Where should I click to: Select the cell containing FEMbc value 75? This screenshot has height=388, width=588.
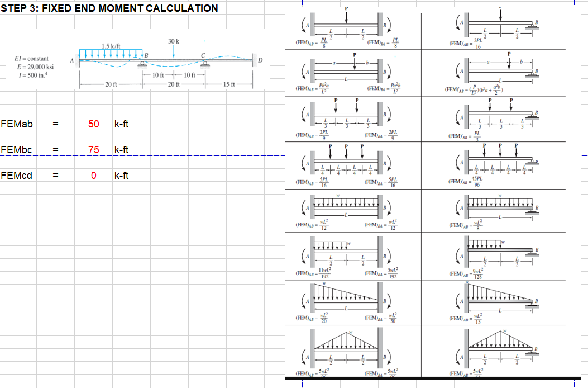pyautogui.click(x=95, y=149)
